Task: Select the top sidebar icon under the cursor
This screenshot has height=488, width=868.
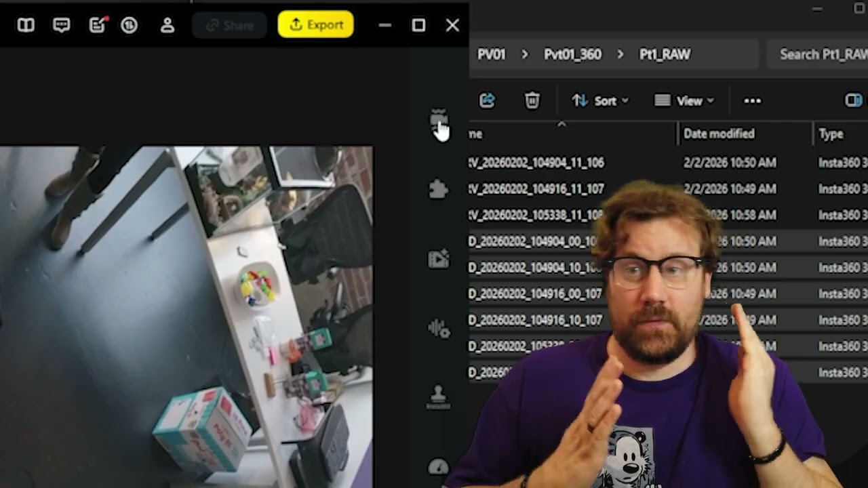Action: [x=439, y=121]
